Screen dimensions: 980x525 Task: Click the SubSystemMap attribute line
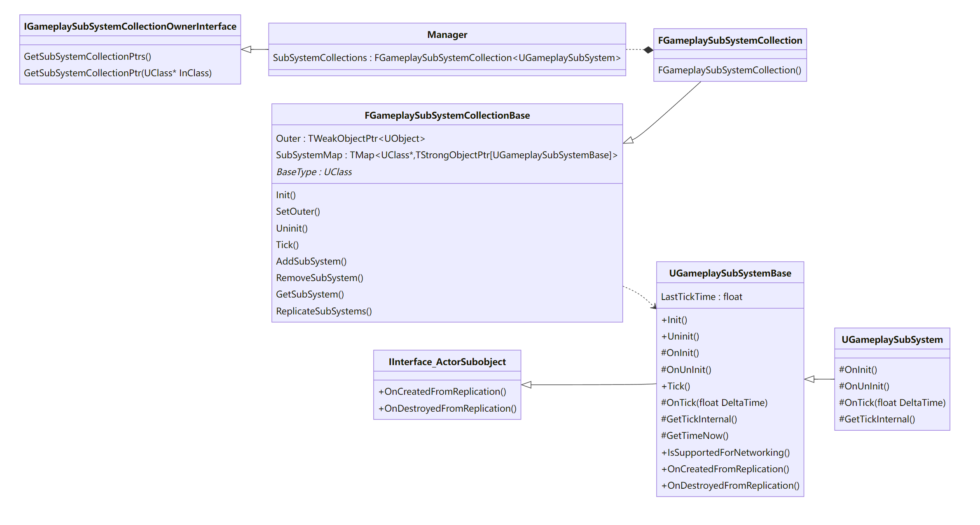(447, 155)
